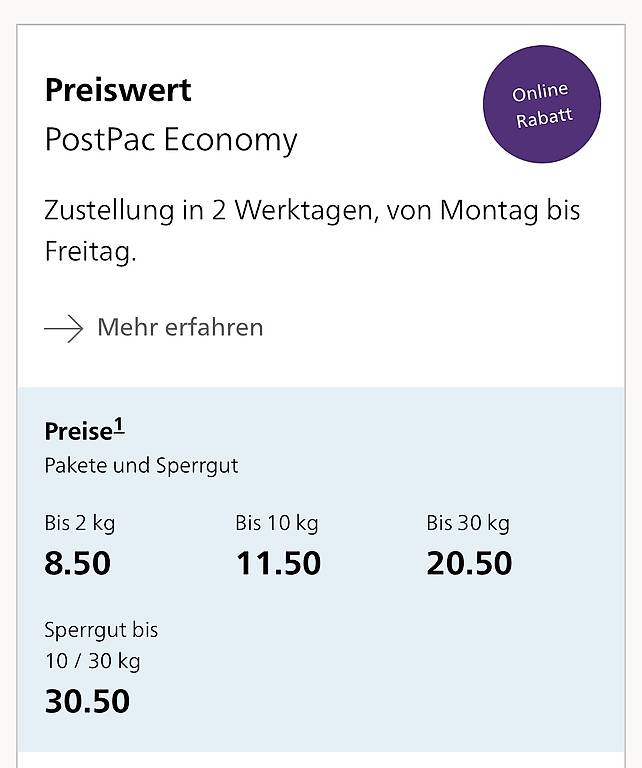The image size is (642, 768).
Task: Click the Preise heading
Action: pos(78,432)
